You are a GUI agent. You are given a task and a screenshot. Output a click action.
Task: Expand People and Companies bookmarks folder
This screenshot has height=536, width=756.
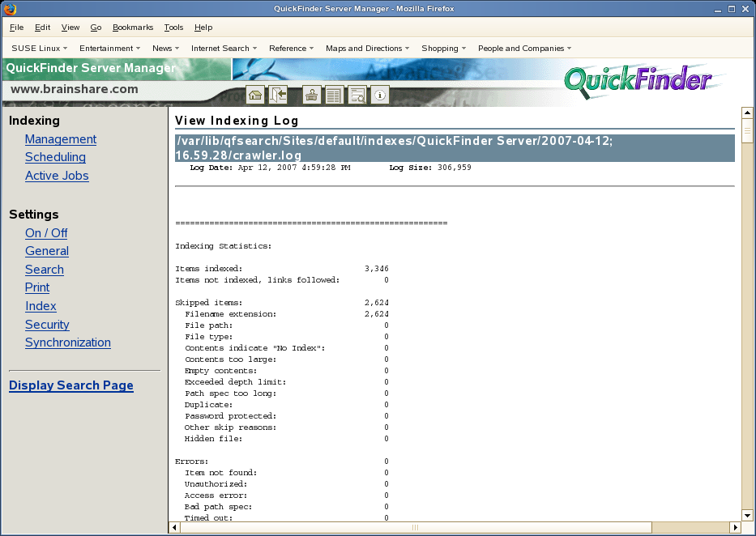click(524, 48)
